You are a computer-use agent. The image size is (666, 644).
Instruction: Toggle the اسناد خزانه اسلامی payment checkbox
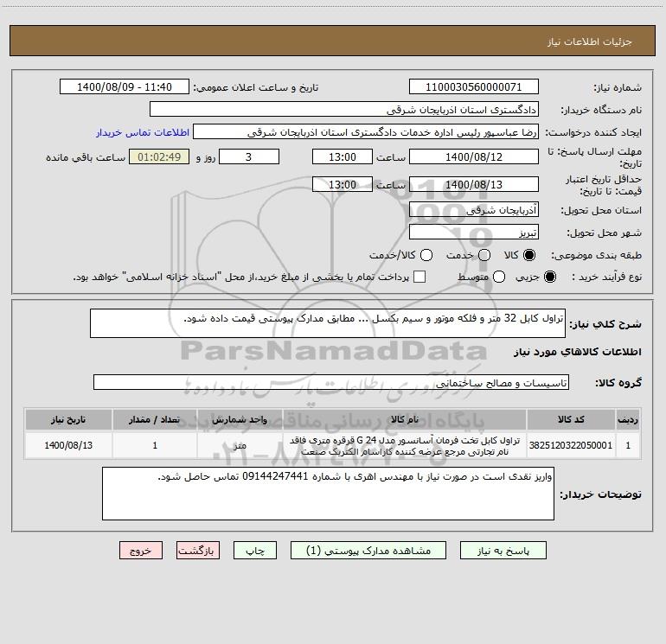click(x=419, y=277)
